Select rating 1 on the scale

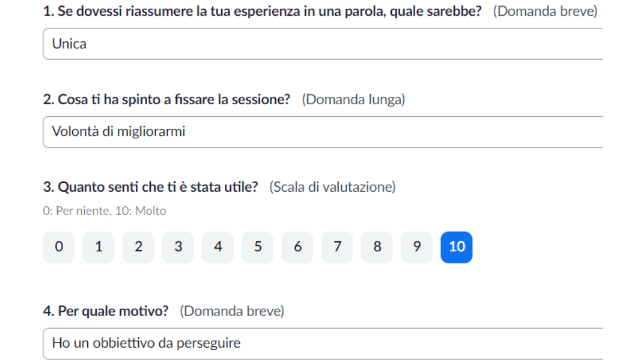(99, 248)
